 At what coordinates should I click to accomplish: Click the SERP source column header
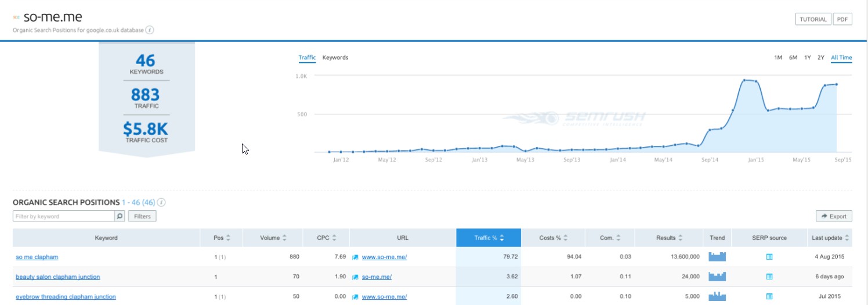tap(769, 238)
